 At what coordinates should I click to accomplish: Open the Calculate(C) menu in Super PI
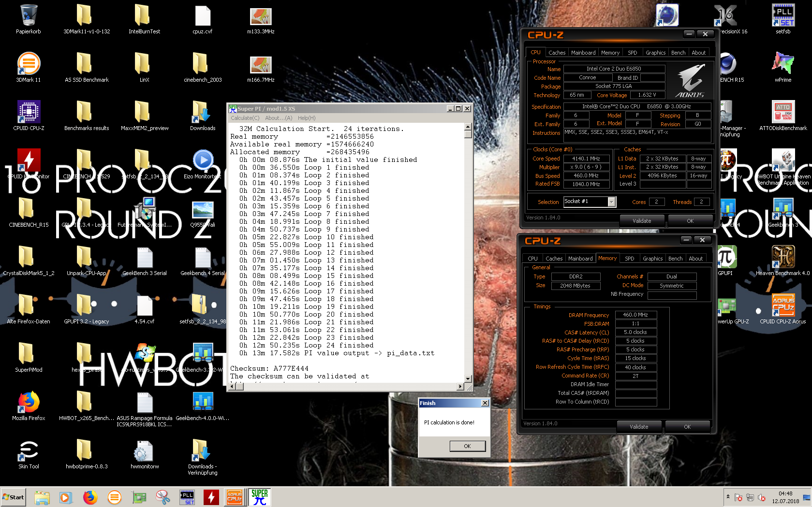pos(245,118)
